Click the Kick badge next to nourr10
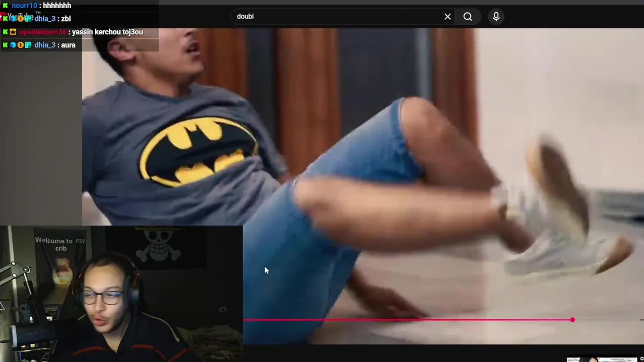The width and height of the screenshot is (644, 362). (x=6, y=6)
